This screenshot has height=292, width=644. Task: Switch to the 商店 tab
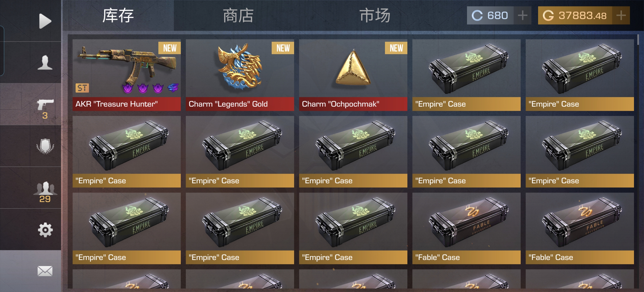pos(238,16)
